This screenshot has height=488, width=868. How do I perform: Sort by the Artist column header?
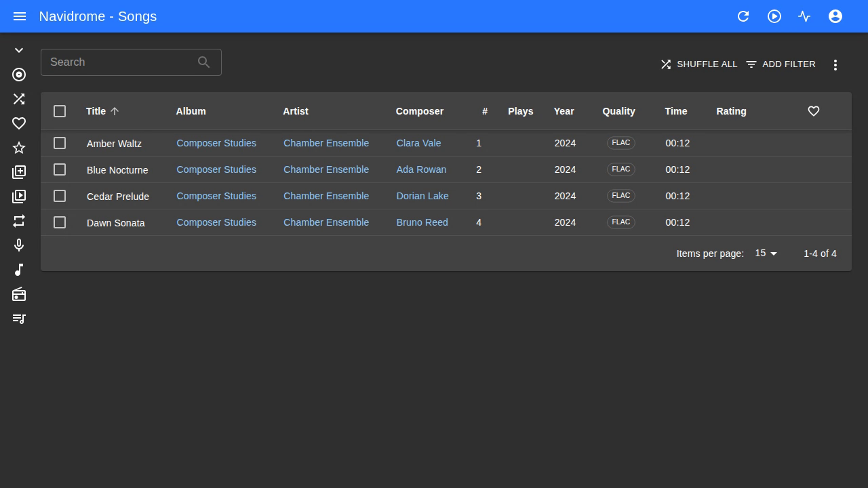tap(296, 111)
